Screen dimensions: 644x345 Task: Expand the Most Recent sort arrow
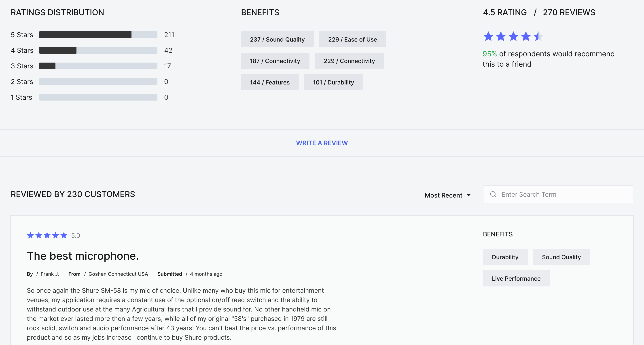click(x=469, y=195)
